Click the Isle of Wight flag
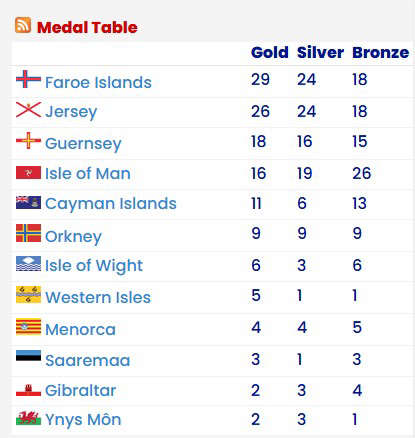 click(28, 263)
